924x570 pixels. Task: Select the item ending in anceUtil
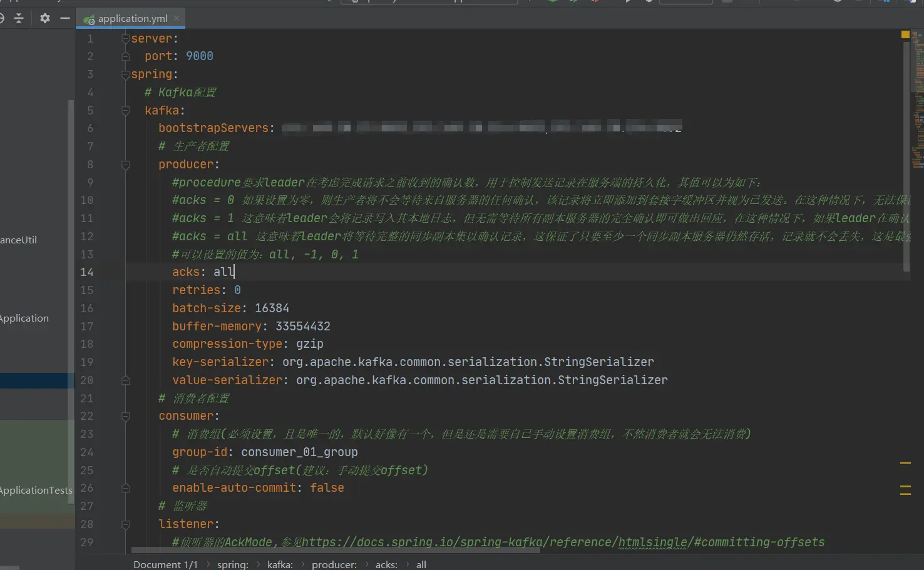point(19,240)
